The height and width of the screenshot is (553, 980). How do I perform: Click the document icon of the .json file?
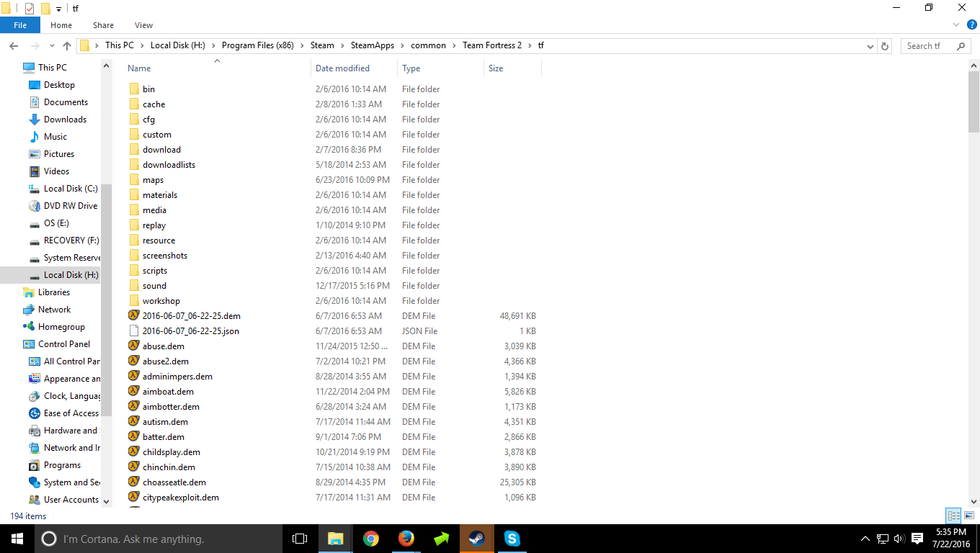(x=133, y=331)
